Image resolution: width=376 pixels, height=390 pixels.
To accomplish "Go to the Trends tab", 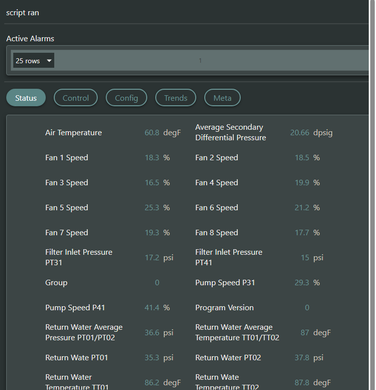I will pos(176,98).
